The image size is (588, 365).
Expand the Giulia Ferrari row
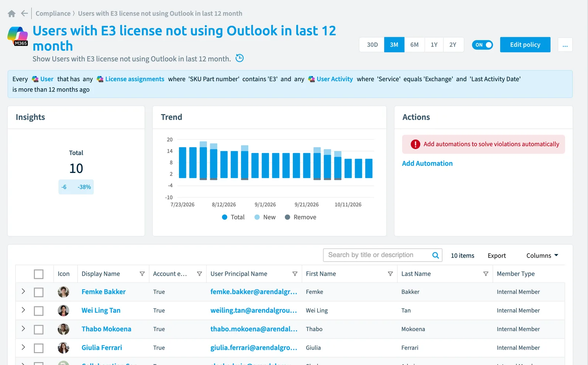coord(23,347)
